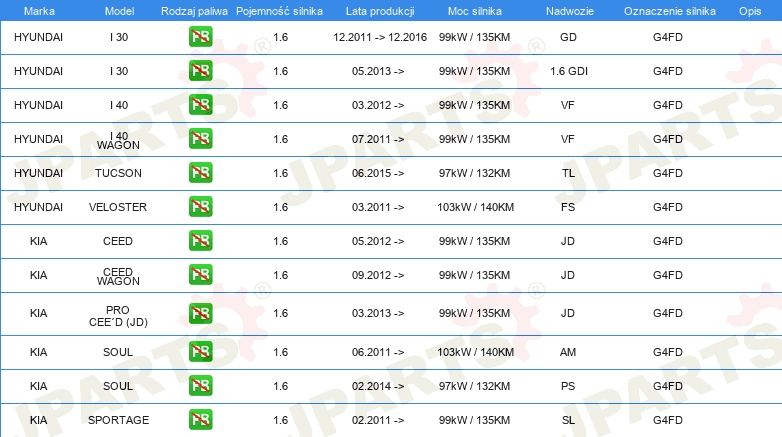Image resolution: width=782 pixels, height=437 pixels.
Task: Click the production date 05.2012 ->
Action: 378,241
